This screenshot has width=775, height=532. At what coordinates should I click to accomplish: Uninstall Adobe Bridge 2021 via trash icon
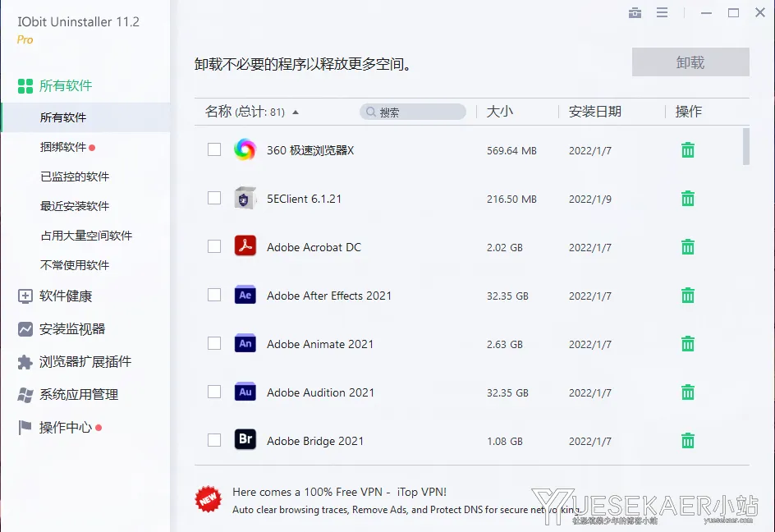point(687,441)
